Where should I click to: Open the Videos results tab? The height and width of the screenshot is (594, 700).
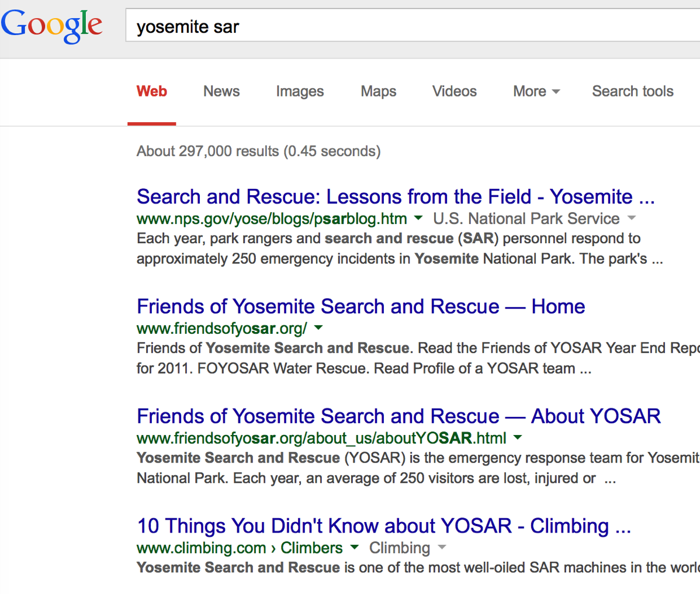pyautogui.click(x=454, y=91)
